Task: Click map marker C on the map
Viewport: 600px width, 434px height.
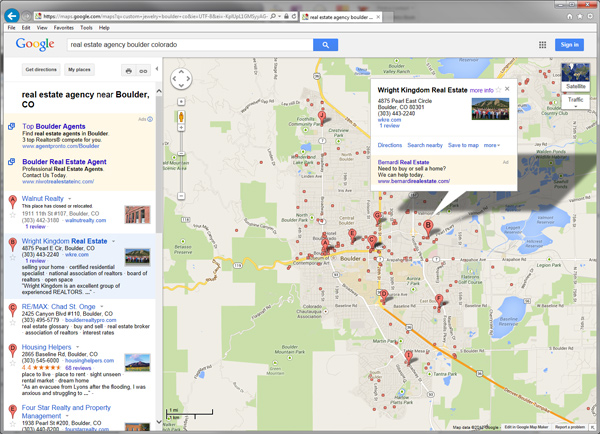Action: 372,243
